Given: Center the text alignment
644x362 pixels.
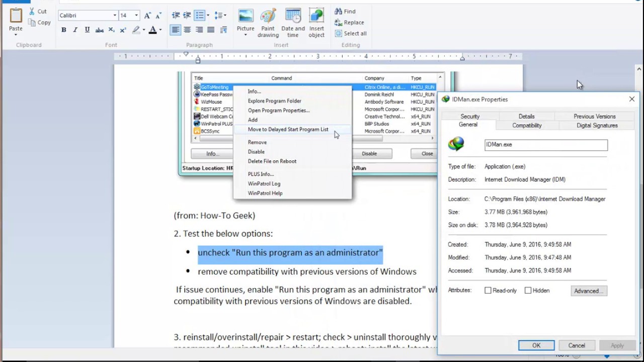Looking at the screenshot, I should click(x=187, y=30).
